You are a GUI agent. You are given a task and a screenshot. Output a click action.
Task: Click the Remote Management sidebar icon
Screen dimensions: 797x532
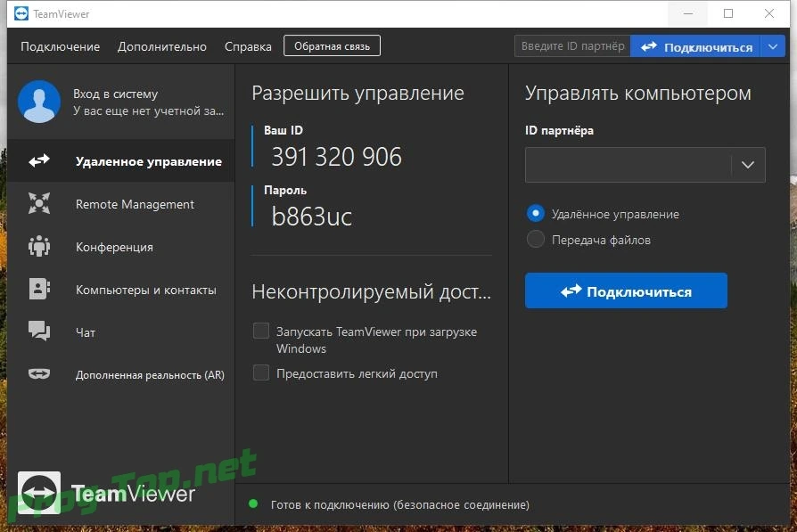pyautogui.click(x=39, y=203)
